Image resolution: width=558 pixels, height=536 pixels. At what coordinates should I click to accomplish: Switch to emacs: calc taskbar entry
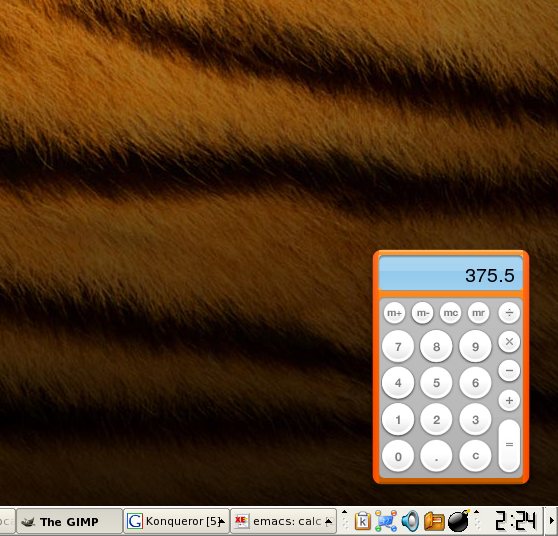pyautogui.click(x=283, y=522)
